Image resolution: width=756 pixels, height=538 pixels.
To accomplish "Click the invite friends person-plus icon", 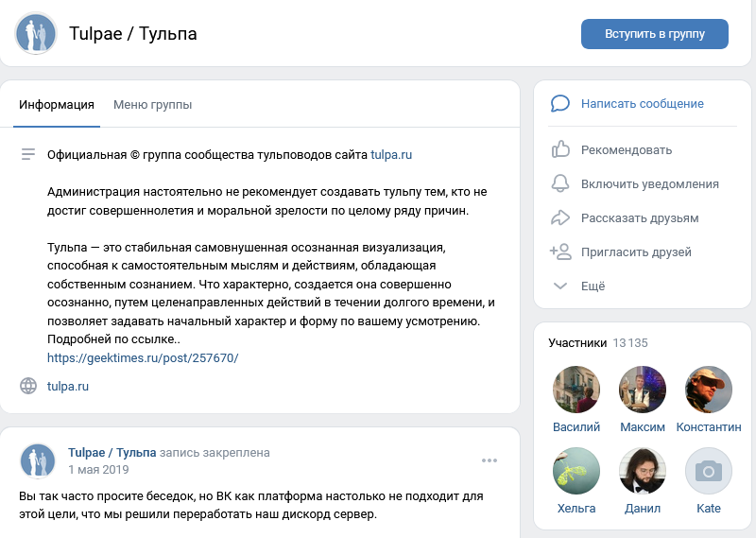I will click(560, 252).
